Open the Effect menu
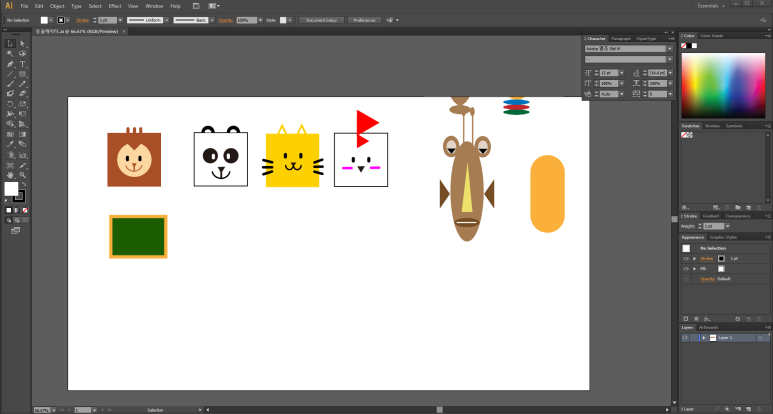This screenshot has width=773, height=414. tap(115, 6)
